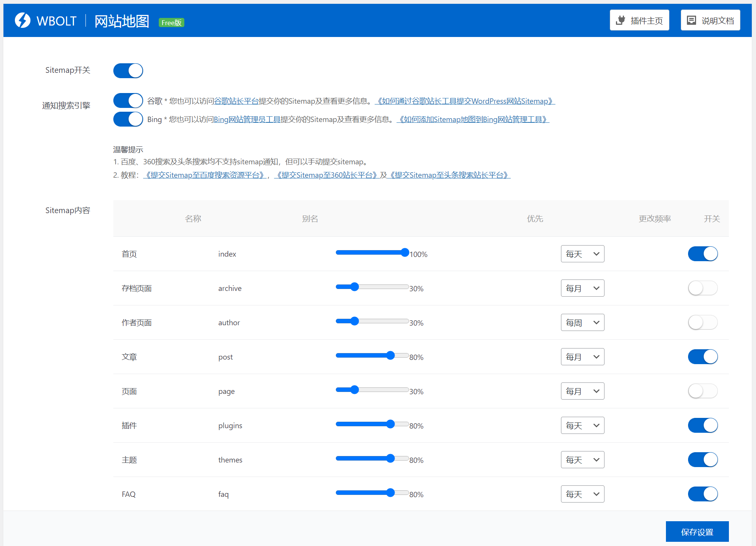Screen dimensions: 756x546
Task: Disable Google (谷歌) notification toggle
Action: [x=128, y=101]
